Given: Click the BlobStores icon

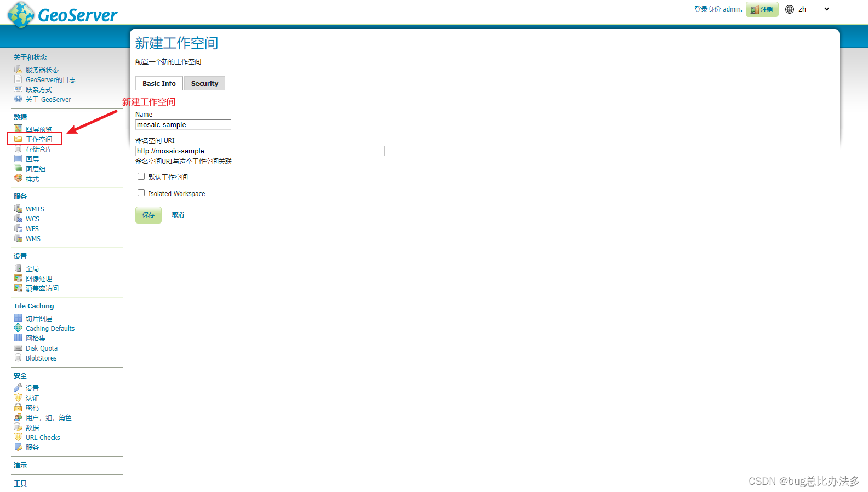Looking at the screenshot, I should point(18,358).
